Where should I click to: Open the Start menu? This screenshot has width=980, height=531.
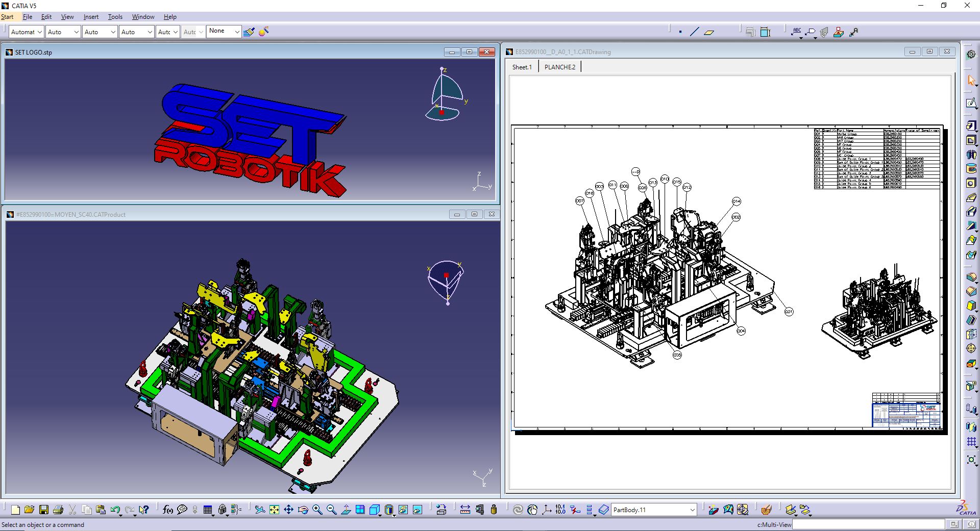click(x=7, y=17)
